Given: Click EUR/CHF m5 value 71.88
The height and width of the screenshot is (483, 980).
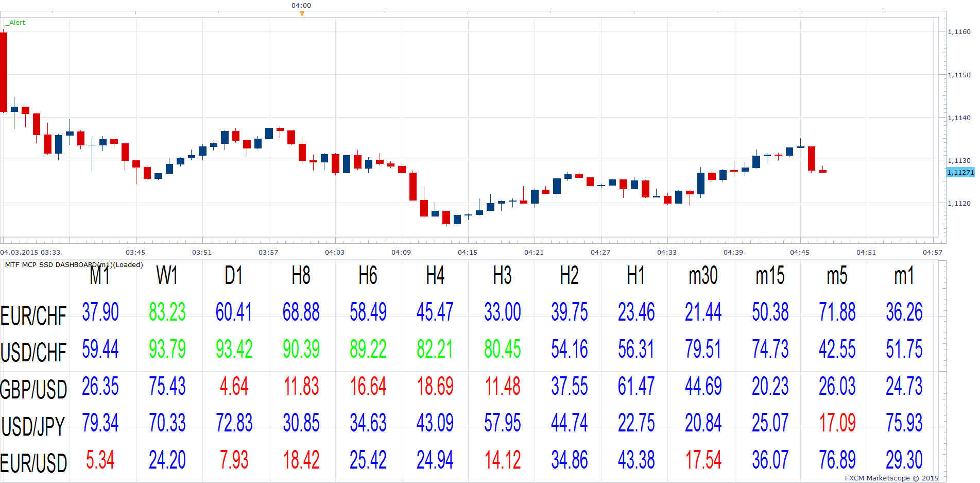Looking at the screenshot, I should pos(837,312).
